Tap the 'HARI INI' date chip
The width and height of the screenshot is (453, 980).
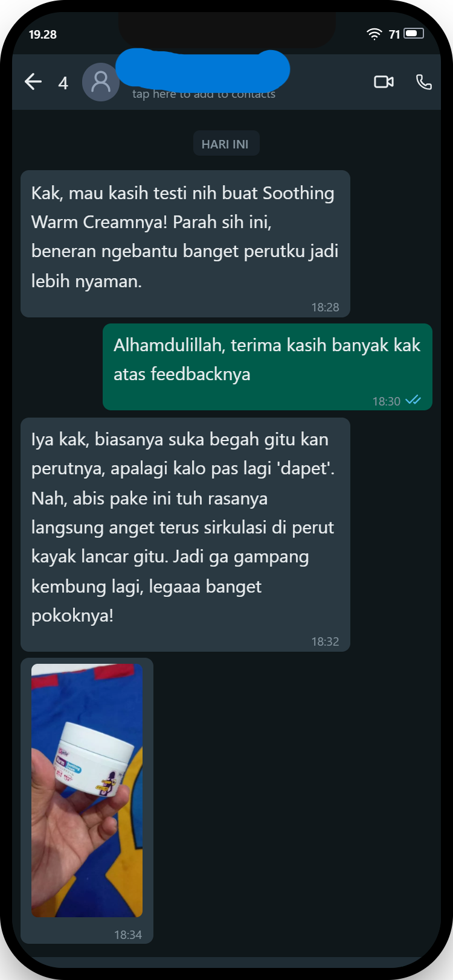(x=225, y=144)
